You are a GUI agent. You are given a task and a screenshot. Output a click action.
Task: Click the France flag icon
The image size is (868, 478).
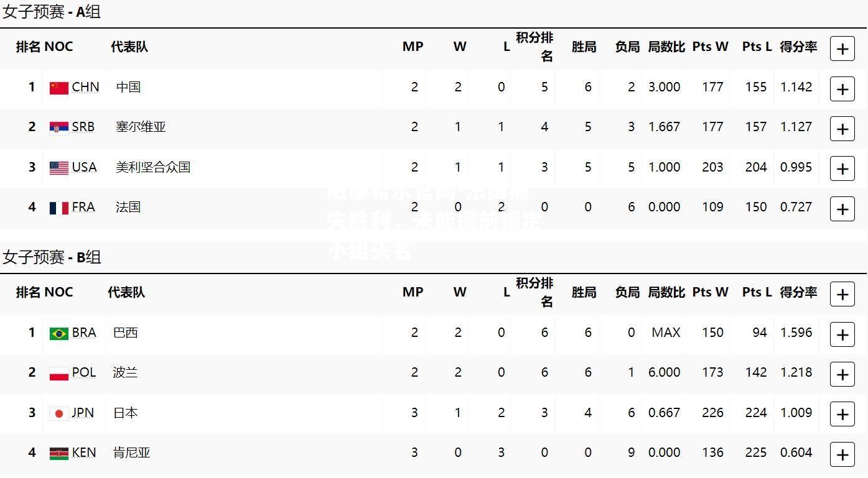click(x=59, y=208)
